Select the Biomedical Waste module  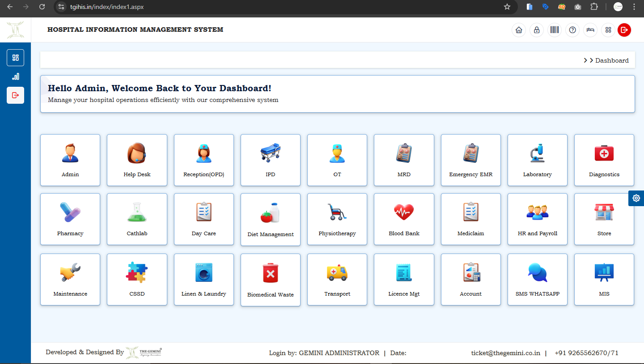(270, 279)
